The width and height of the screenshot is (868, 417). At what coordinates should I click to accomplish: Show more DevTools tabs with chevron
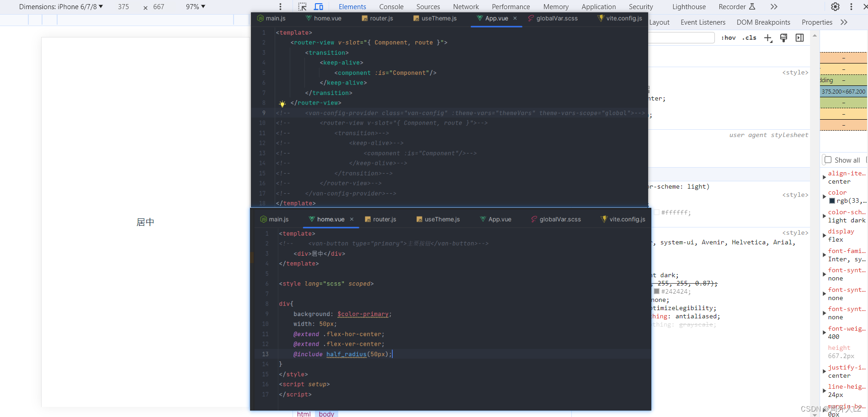click(774, 7)
